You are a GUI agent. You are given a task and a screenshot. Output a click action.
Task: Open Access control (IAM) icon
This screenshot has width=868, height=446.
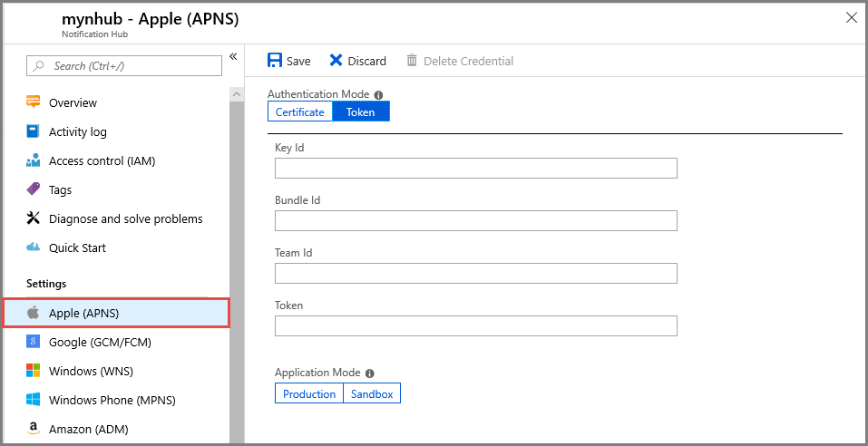pyautogui.click(x=34, y=160)
